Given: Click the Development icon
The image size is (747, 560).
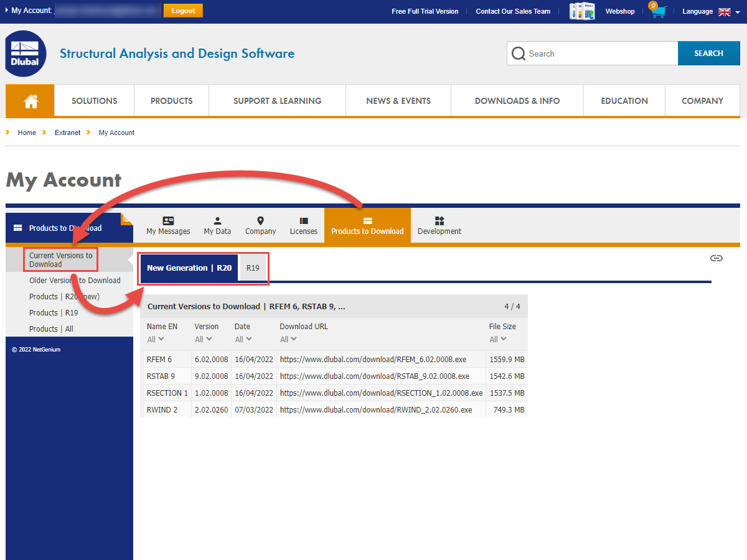Looking at the screenshot, I should [439, 221].
